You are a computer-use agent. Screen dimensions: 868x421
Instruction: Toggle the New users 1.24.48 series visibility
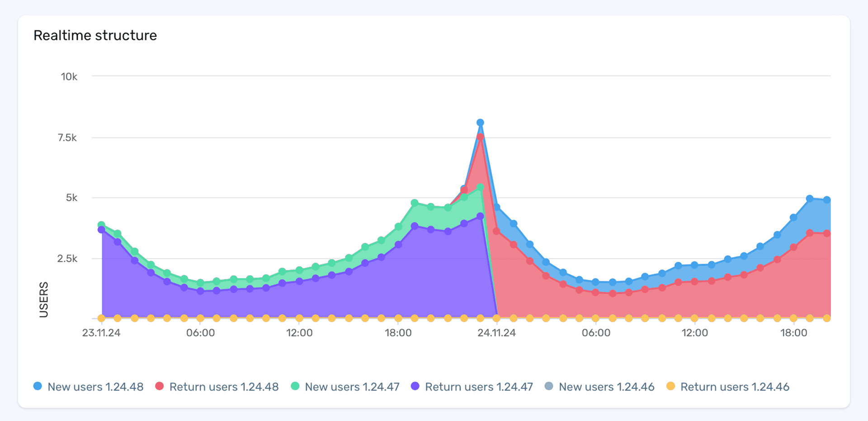tap(38, 387)
